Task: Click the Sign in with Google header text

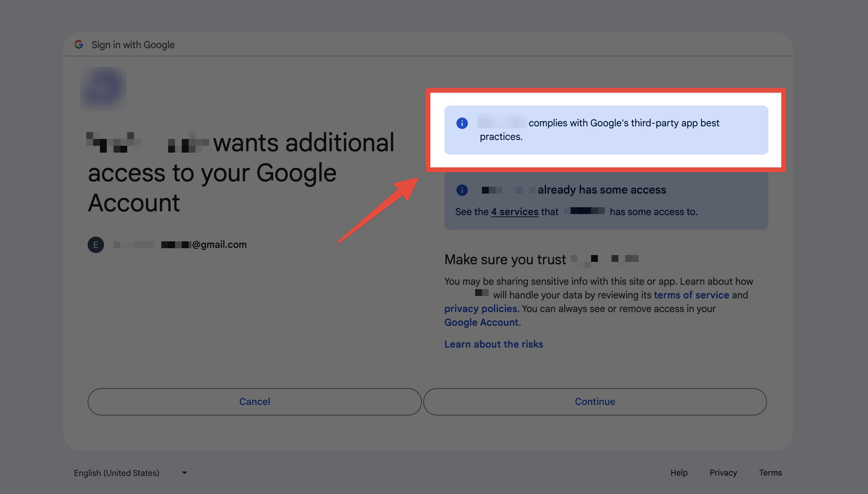Action: (x=133, y=45)
